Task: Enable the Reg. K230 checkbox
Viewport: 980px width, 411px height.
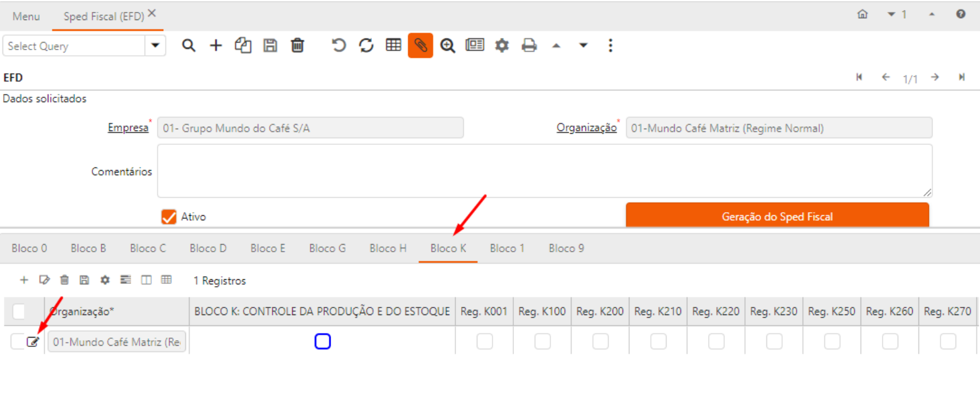Action: pyautogui.click(x=774, y=341)
